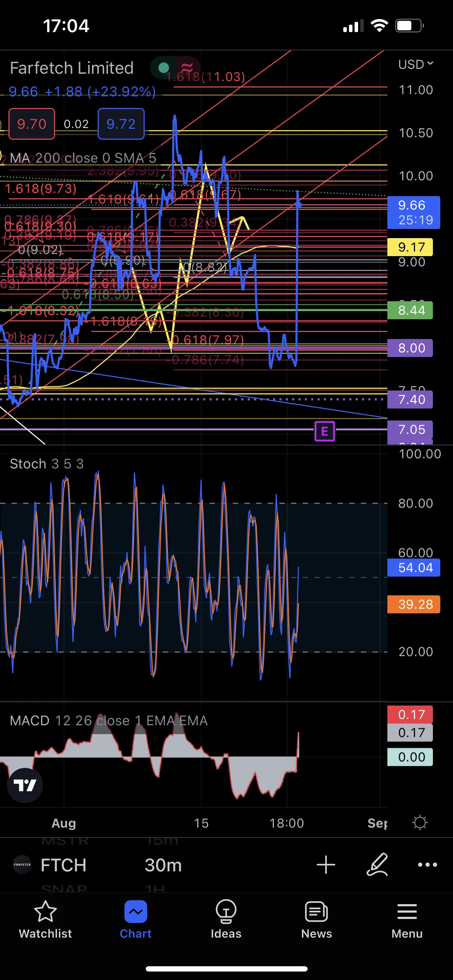Screen dimensions: 453x980
Task: Tap the blue 54.04 Stoch value label
Action: point(413,568)
